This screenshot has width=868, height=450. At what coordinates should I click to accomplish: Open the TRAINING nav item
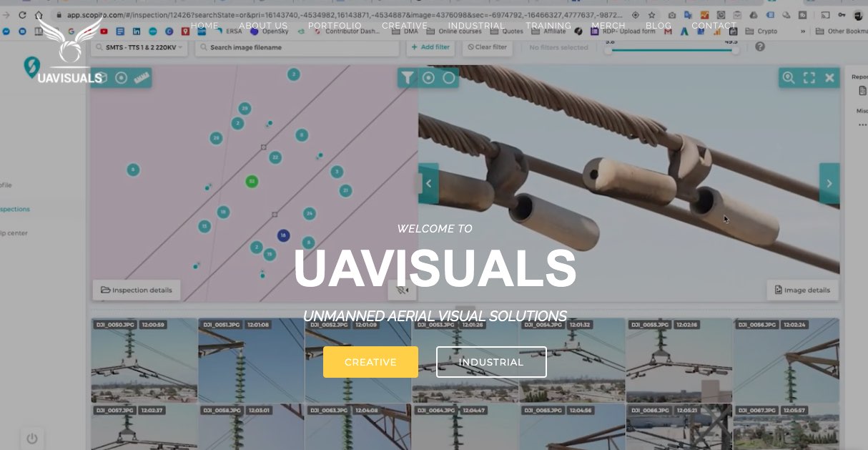point(548,26)
